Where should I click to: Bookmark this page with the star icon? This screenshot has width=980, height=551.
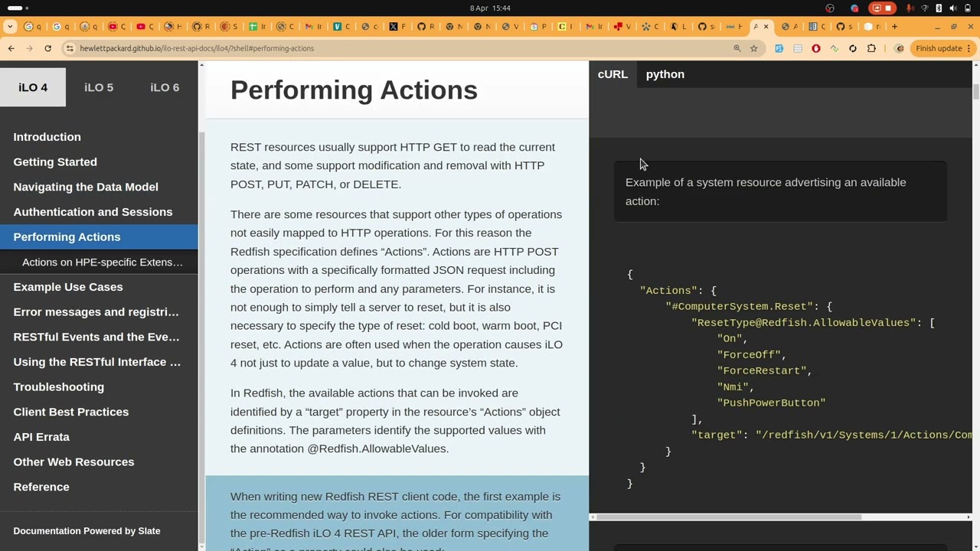753,48
